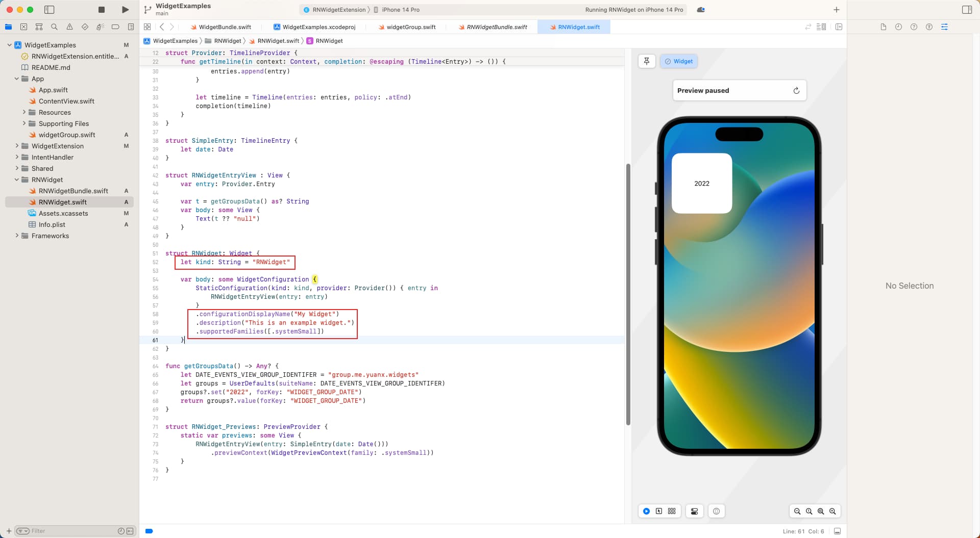Open the Find navigator magnifier
The width and height of the screenshot is (980, 538).
[x=54, y=27]
